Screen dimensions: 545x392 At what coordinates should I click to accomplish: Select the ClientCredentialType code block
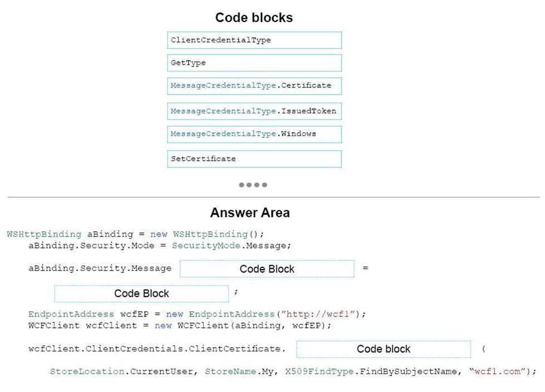[x=254, y=40]
